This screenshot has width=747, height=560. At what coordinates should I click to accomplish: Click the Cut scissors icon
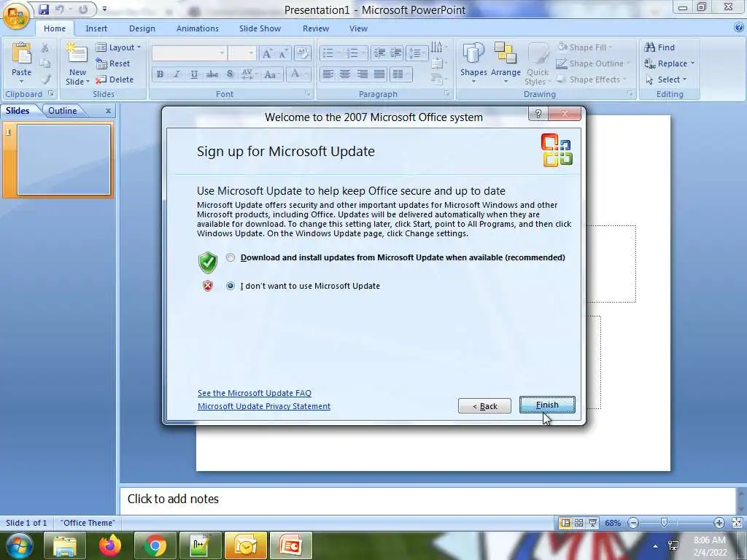pyautogui.click(x=45, y=47)
